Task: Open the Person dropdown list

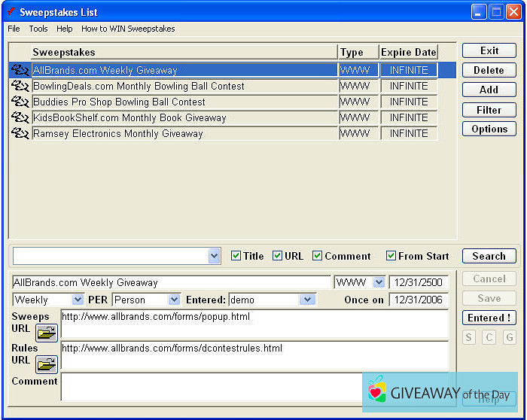Action: (x=174, y=300)
